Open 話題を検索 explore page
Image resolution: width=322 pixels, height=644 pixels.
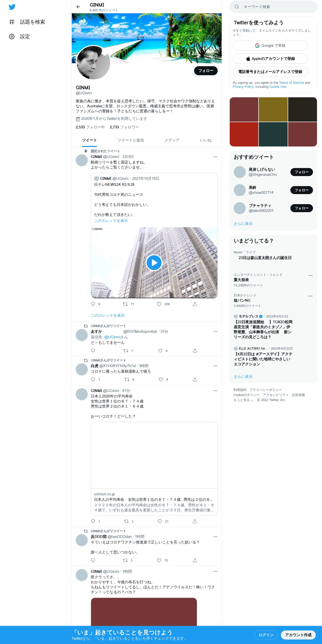pos(27,22)
